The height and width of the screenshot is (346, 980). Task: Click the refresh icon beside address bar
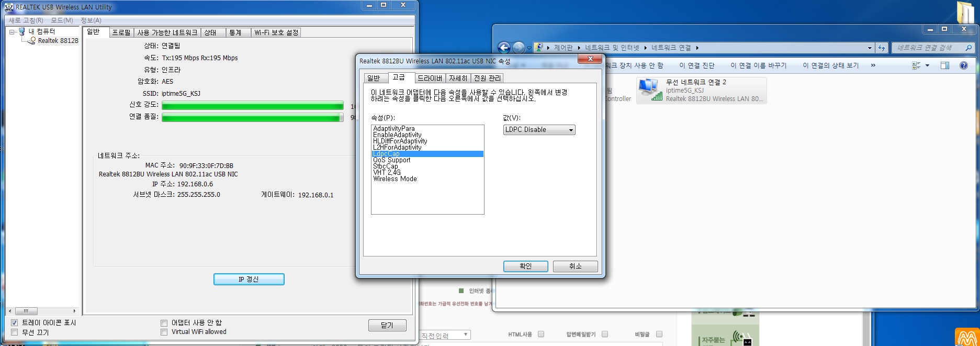[882, 48]
